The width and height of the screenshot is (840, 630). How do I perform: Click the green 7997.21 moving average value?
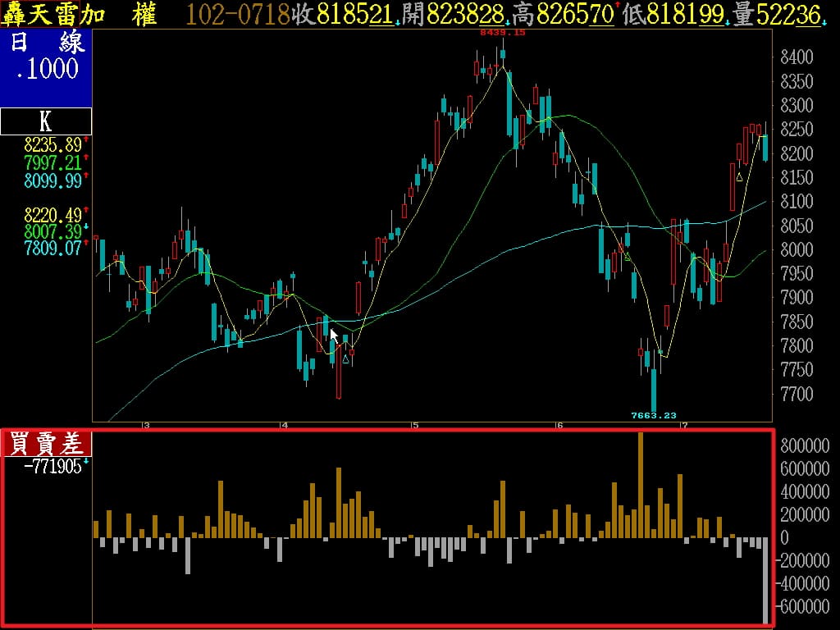[x=52, y=162]
